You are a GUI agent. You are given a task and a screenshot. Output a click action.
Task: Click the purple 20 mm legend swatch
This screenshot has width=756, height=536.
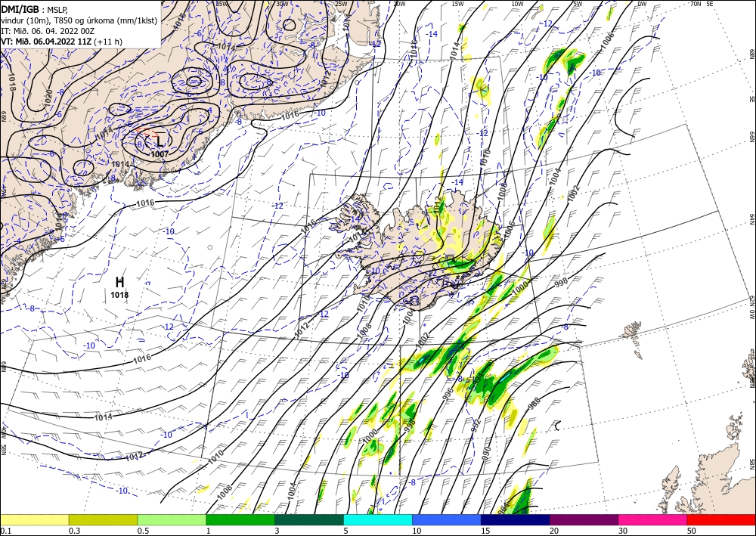(584, 519)
